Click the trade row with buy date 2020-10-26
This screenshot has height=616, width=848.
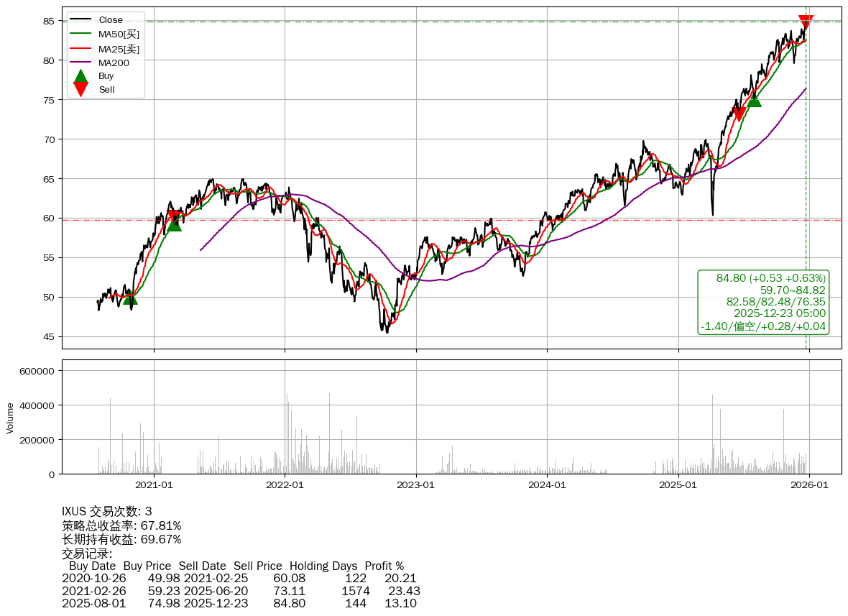(x=239, y=579)
